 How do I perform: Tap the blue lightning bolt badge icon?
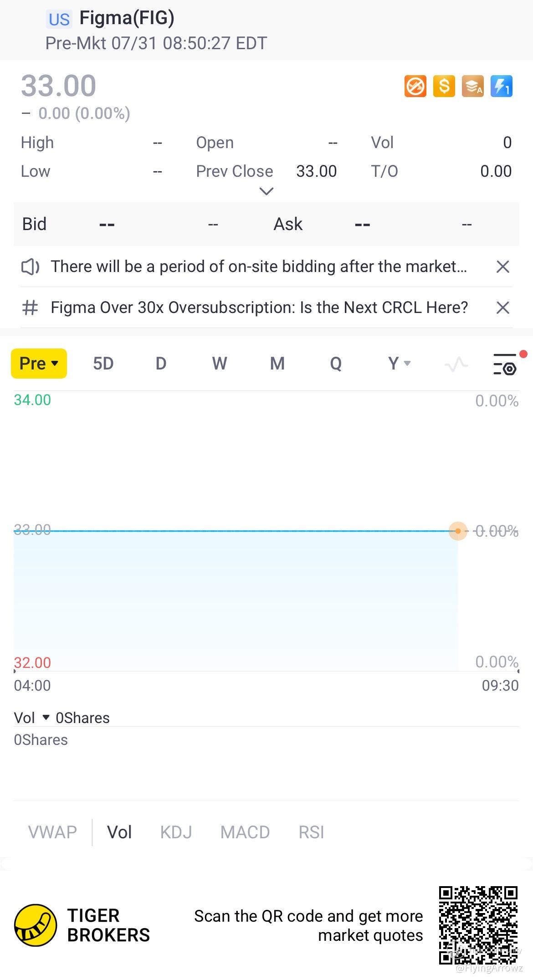click(502, 86)
